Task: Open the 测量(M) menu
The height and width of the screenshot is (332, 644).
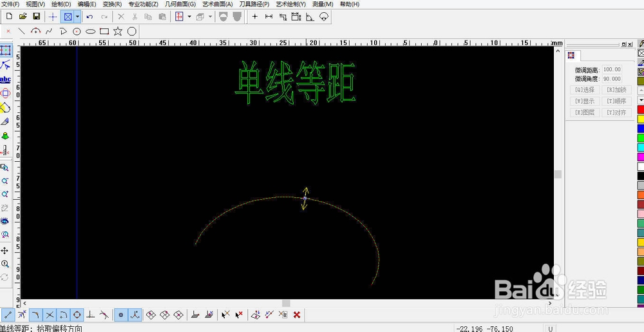Action: 323,4
